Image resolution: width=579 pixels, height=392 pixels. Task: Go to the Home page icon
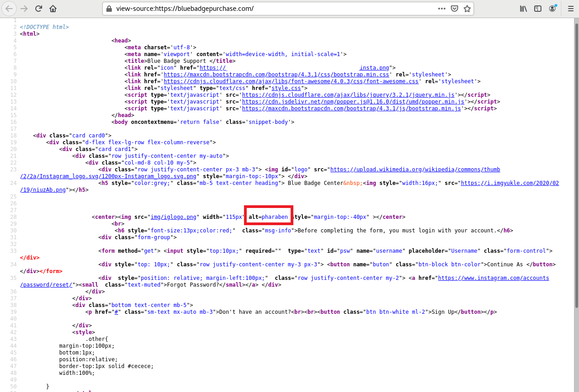click(x=53, y=9)
